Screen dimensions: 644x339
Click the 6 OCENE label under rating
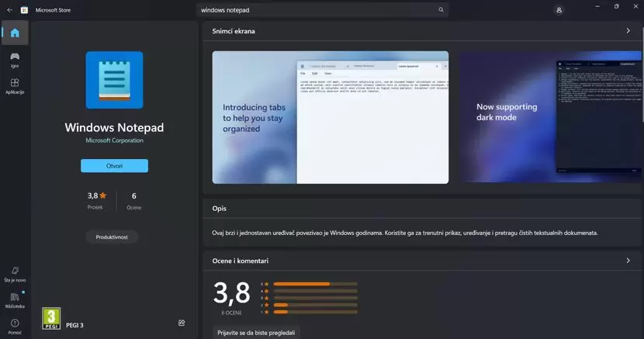click(232, 313)
